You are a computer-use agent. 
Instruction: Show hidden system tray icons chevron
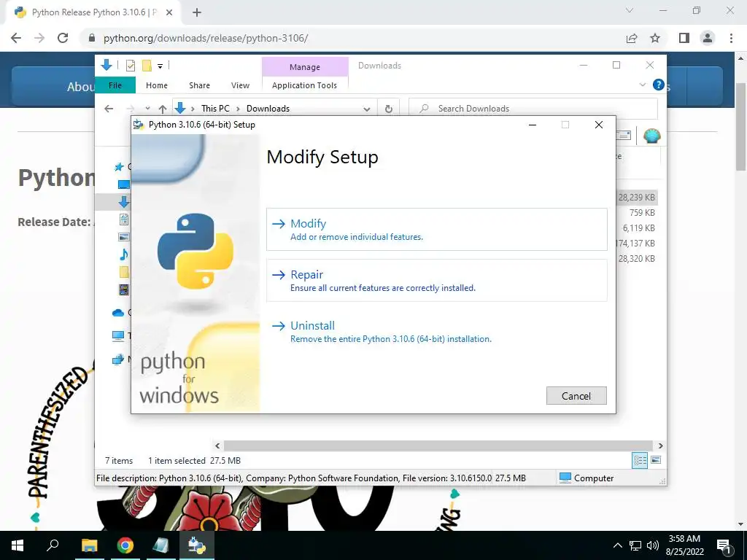pos(617,545)
